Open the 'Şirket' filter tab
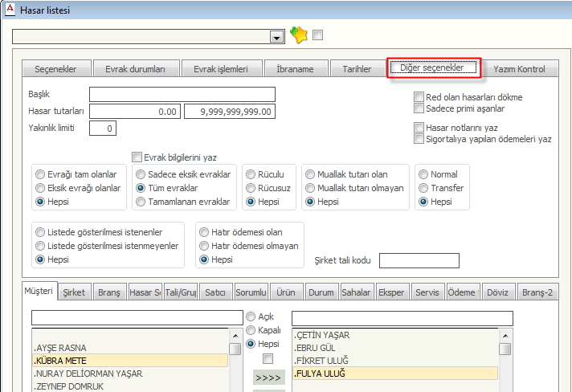The height and width of the screenshot is (392, 572). [x=76, y=293]
